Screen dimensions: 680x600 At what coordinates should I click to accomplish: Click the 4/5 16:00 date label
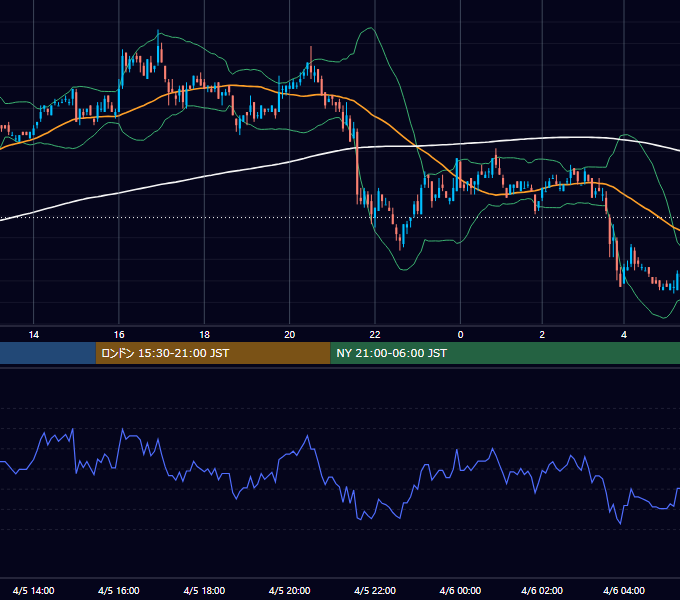pos(119,590)
